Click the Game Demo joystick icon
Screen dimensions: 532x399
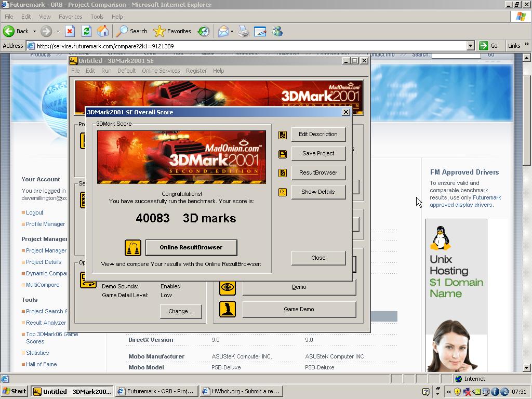[228, 309]
